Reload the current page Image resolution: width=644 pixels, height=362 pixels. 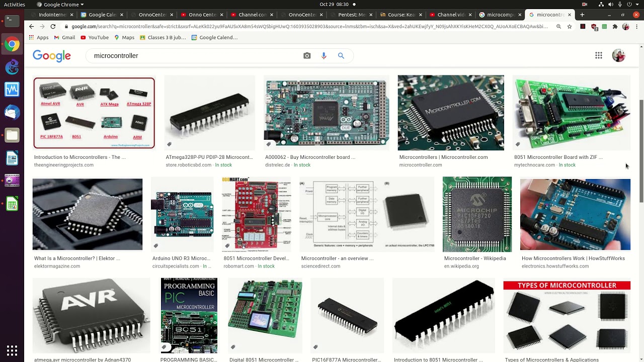tap(53, 26)
